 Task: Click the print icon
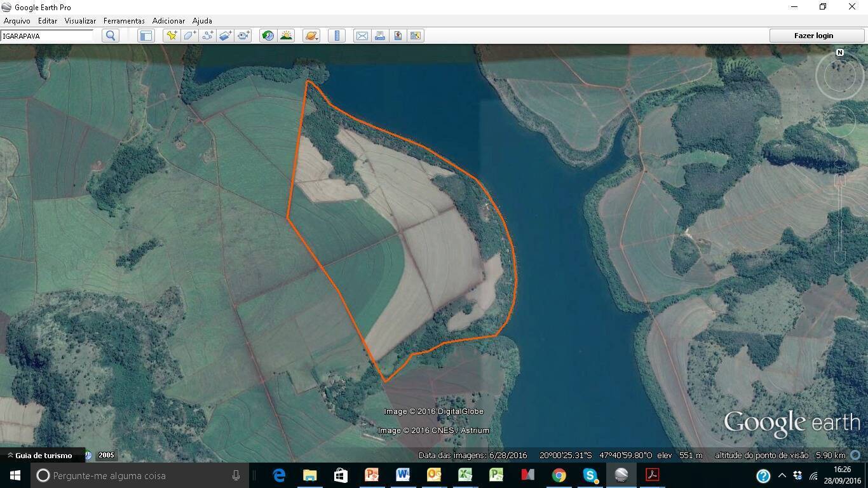click(x=380, y=36)
